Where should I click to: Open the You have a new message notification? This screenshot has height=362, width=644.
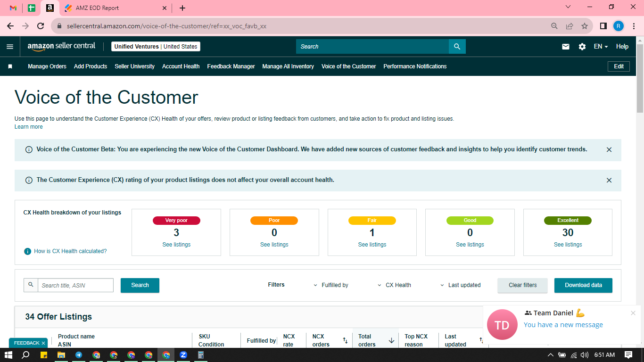click(563, 325)
